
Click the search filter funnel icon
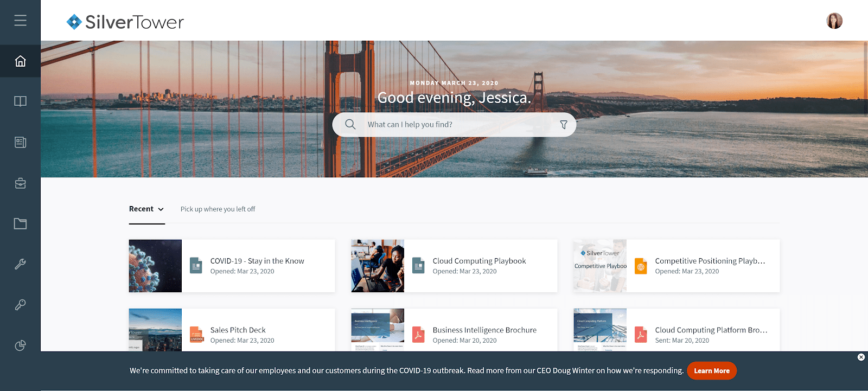tap(564, 125)
